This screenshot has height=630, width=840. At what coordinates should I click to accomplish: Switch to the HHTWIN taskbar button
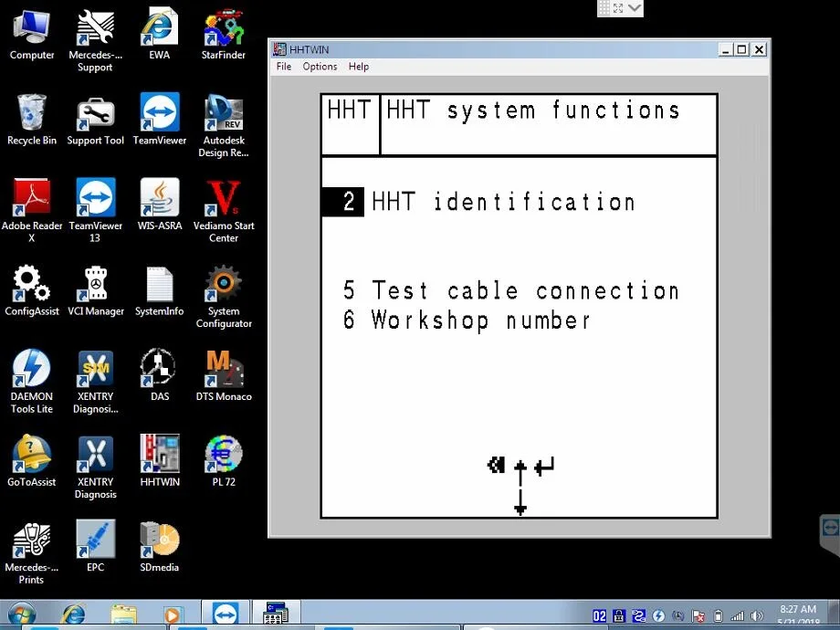click(x=276, y=614)
